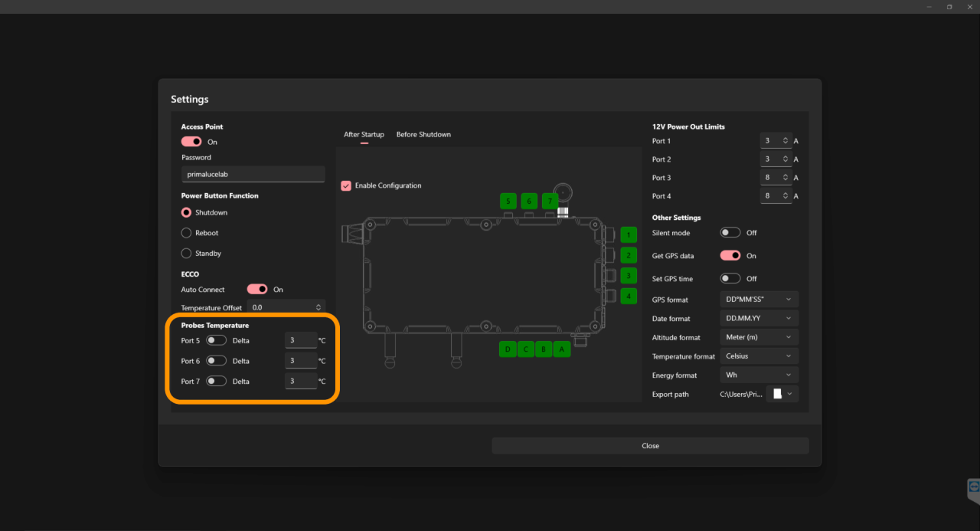
Task: Turn off the Access Point toggle
Action: point(191,142)
